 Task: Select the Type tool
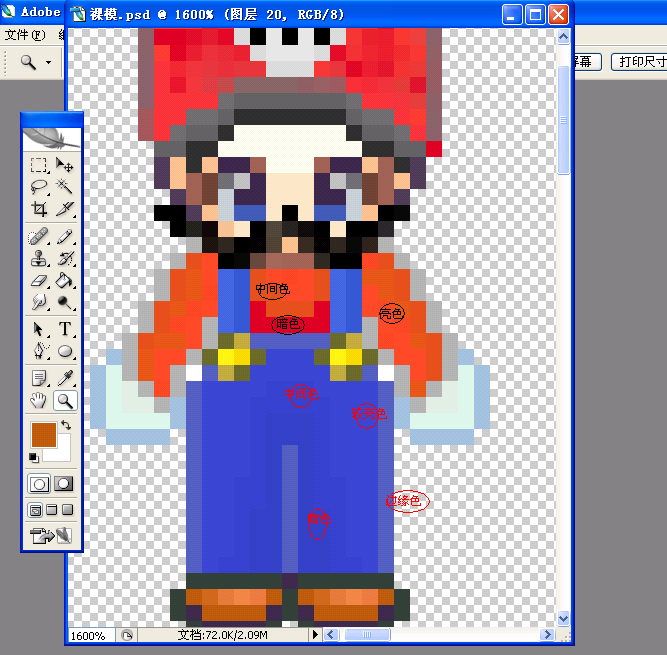pos(65,329)
